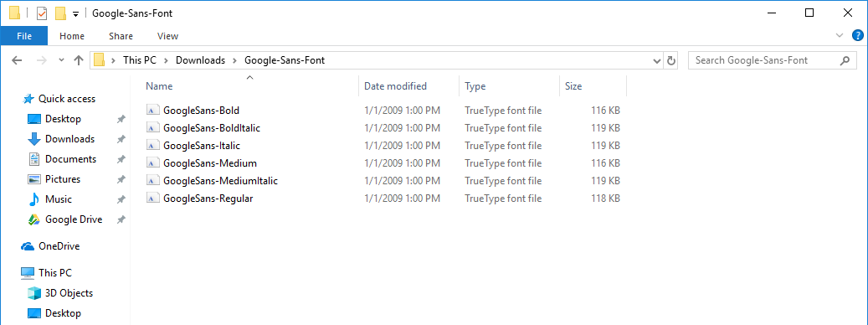Select the GoogleSans-BoldItalic file name
The image size is (868, 325).
[x=212, y=128]
